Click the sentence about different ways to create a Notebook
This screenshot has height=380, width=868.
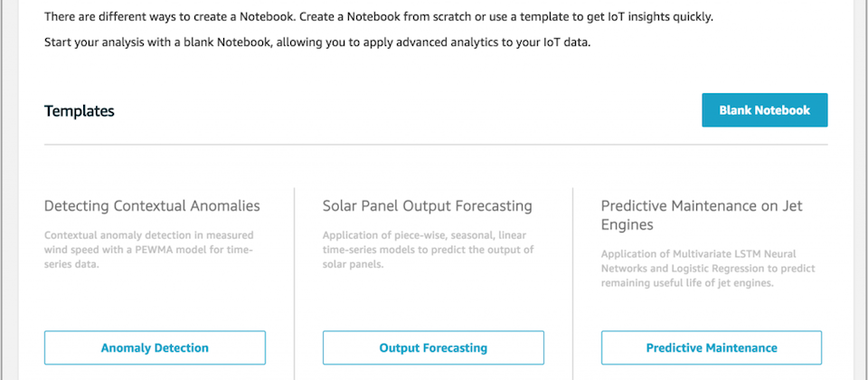pos(379,16)
